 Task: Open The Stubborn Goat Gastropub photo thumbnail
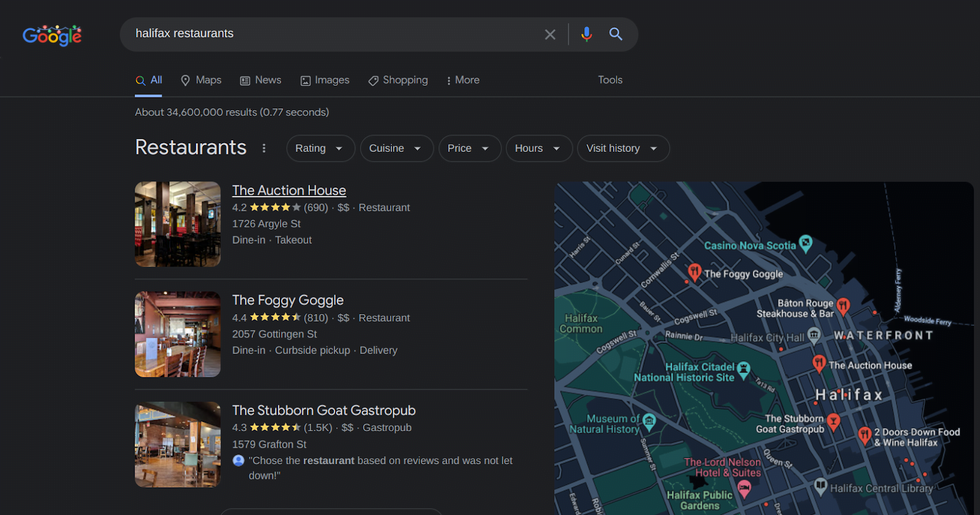pyautogui.click(x=178, y=445)
